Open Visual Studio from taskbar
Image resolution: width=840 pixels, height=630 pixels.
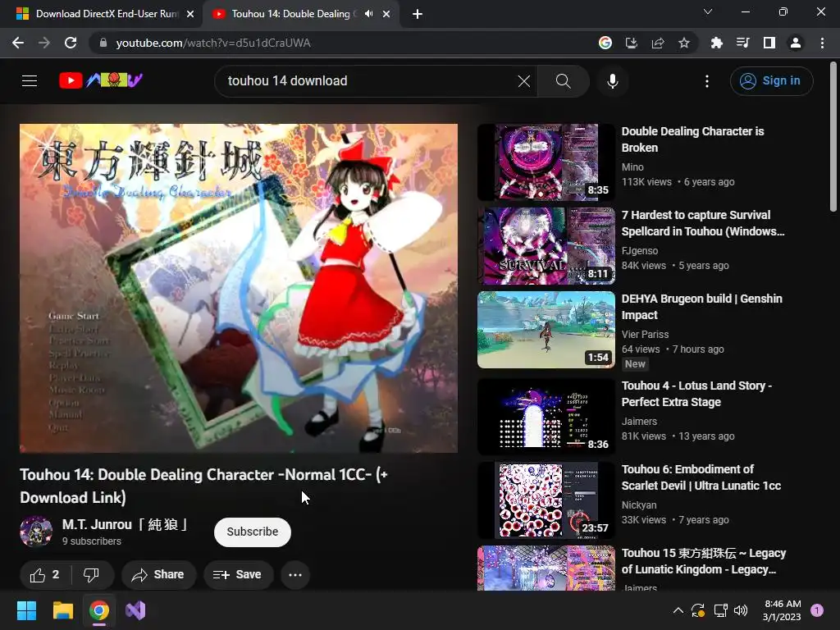click(x=135, y=610)
